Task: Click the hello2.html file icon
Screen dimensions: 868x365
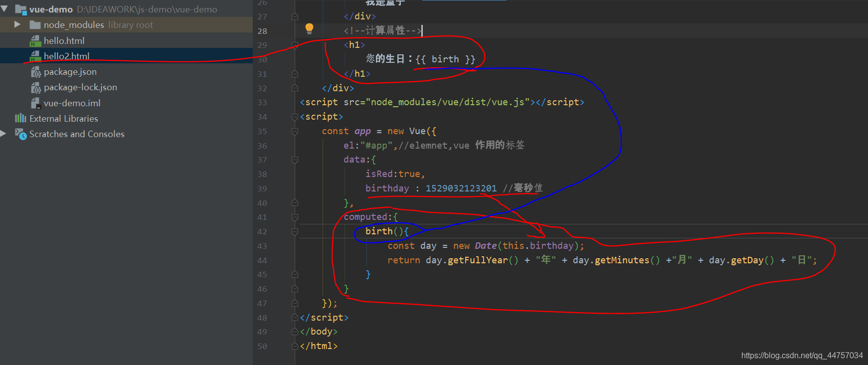Action: (x=35, y=56)
